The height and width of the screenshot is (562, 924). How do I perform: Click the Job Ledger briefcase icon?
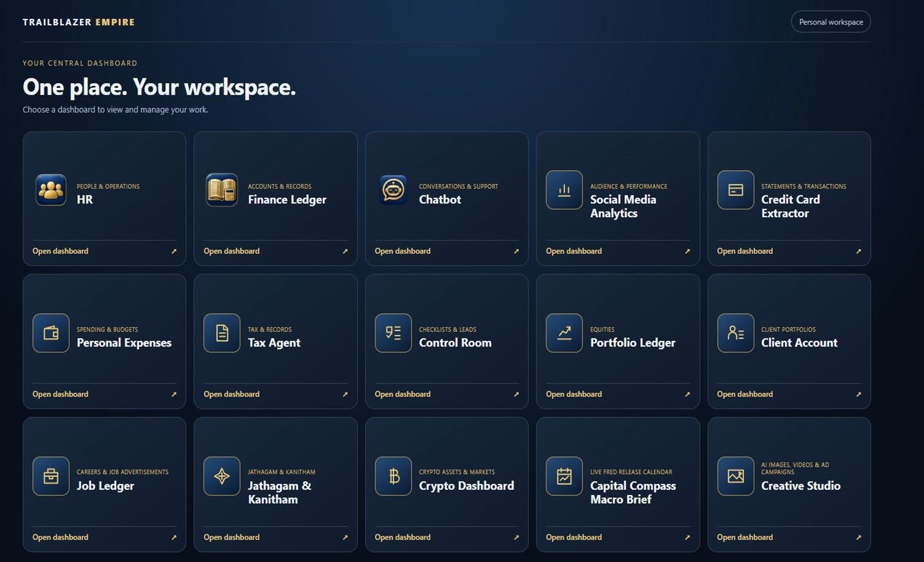pos(51,476)
